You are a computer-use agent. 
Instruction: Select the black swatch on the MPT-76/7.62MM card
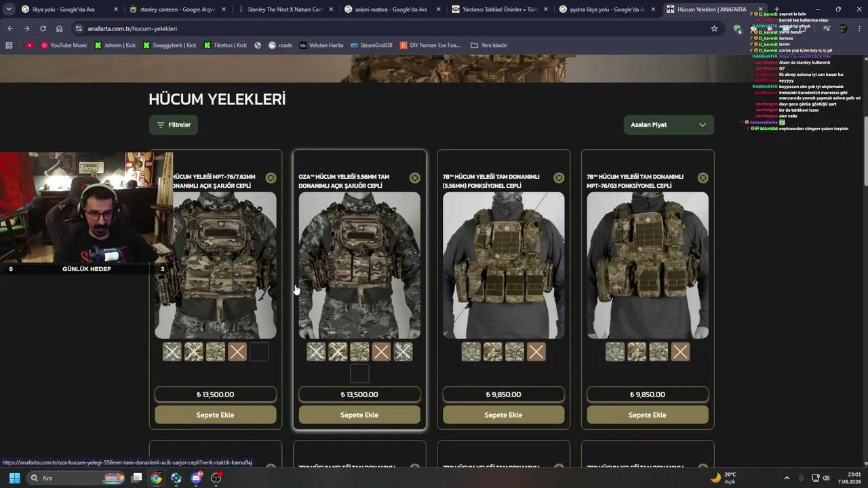pyautogui.click(x=259, y=352)
